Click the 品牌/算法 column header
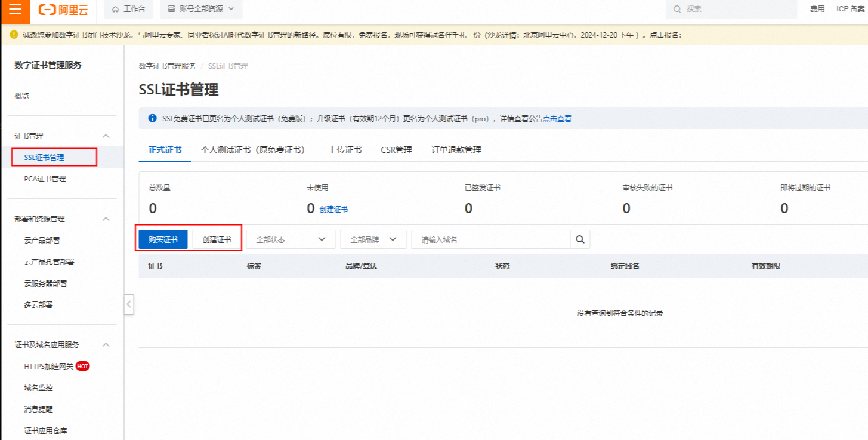Image resolution: width=868 pixels, height=440 pixels. pyautogui.click(x=361, y=266)
